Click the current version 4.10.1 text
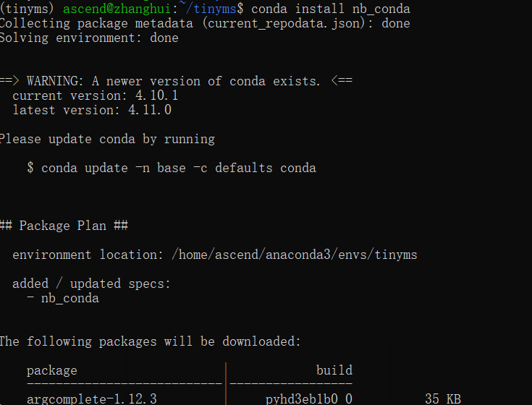The width and height of the screenshot is (532, 405). pos(95,95)
